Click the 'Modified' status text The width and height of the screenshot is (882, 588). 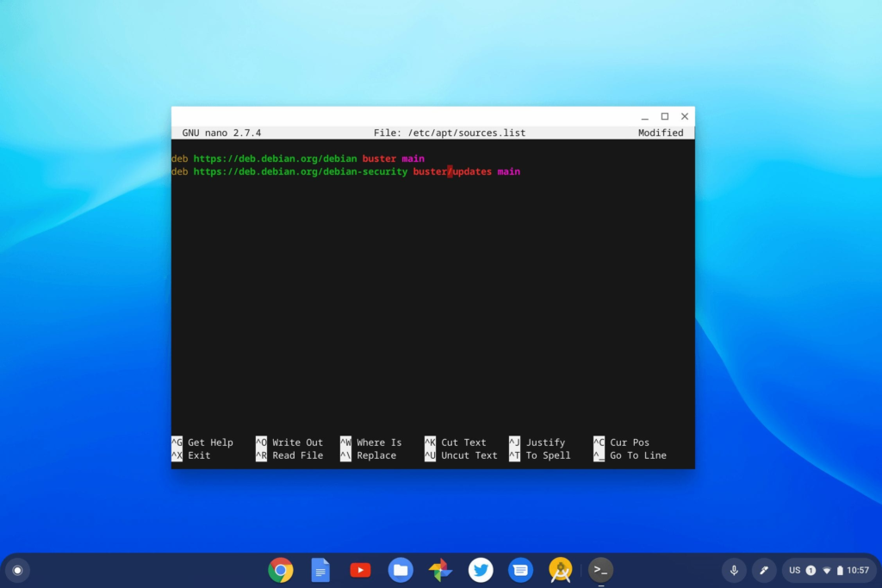tap(661, 133)
